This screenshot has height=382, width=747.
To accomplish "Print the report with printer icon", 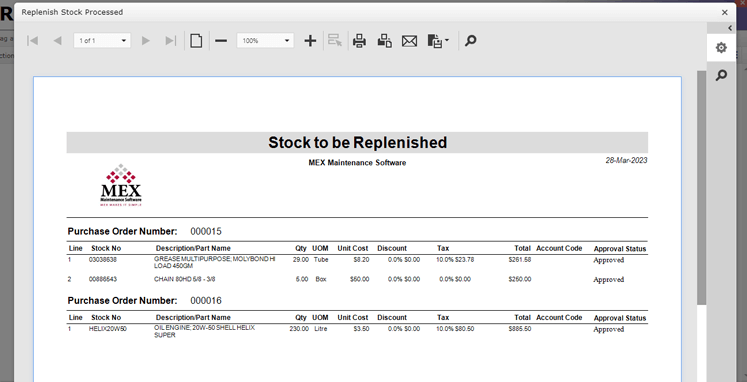I will [359, 41].
